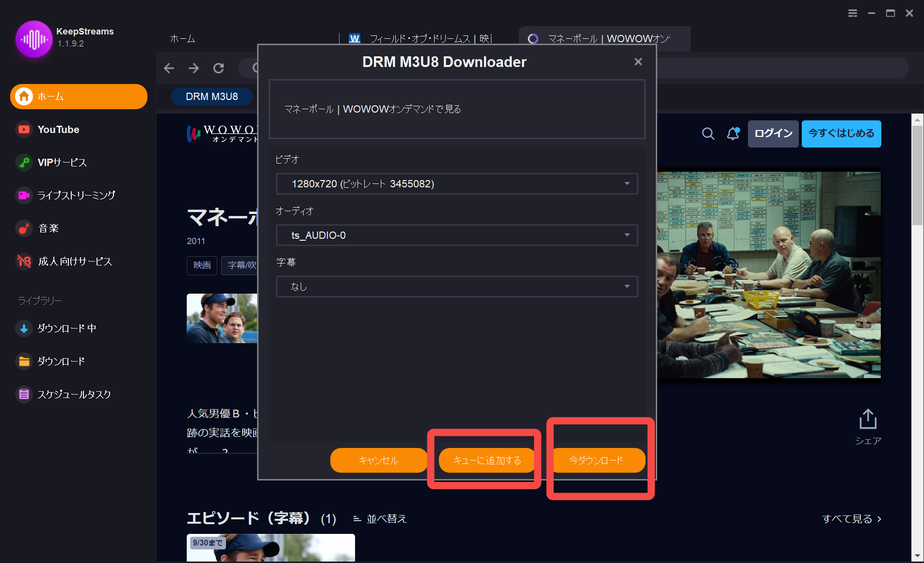Click the title field マネーボール | WOWOWオンデマンドで見る
This screenshot has height=563, width=924.
coord(457,109)
